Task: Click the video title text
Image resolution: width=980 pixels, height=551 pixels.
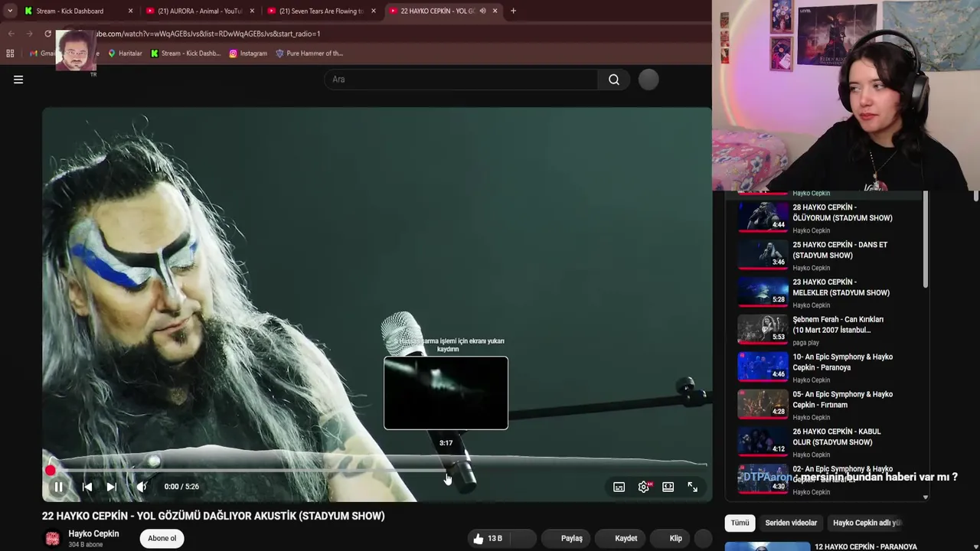Action: click(x=214, y=516)
